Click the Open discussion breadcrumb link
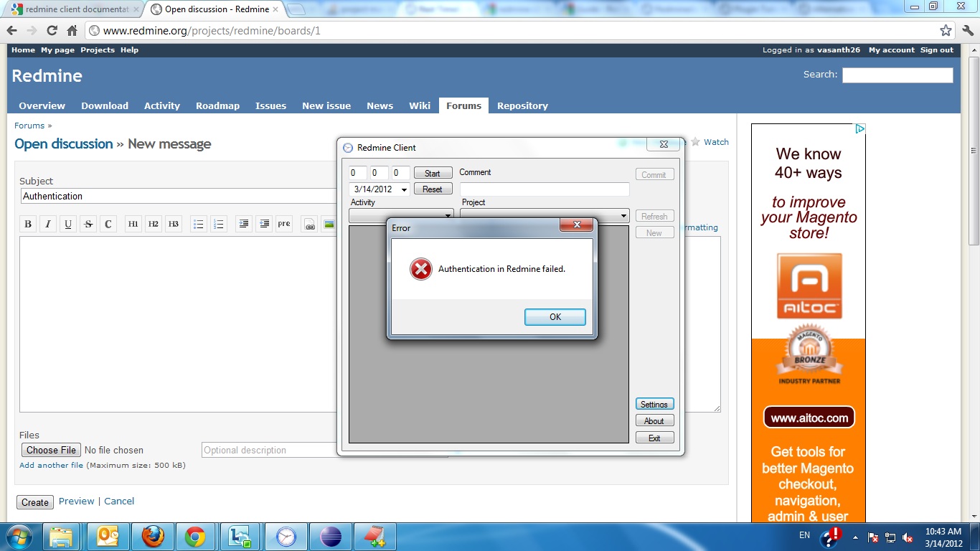This screenshot has width=980, height=551. [64, 143]
